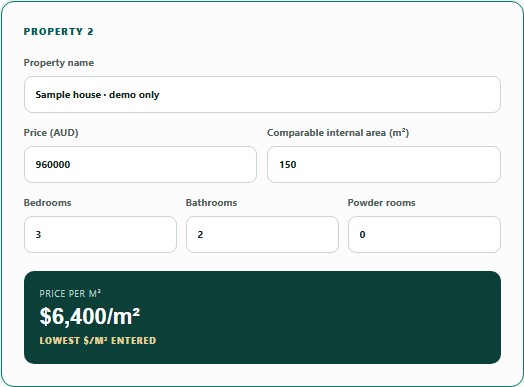The height and width of the screenshot is (387, 524).
Task: Click the LOWEST $/M² ENTERED badge text
Action: point(98,341)
